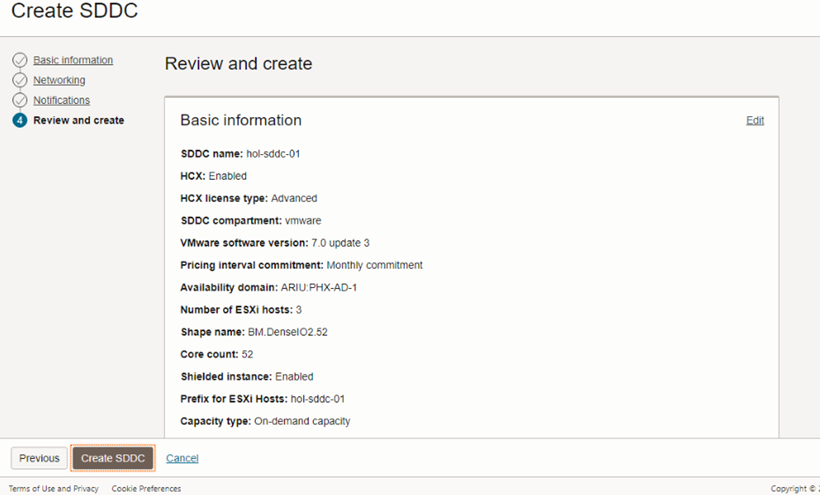Click the Notifications step checkmark icon
Viewport: 820px width, 495px height.
(x=20, y=100)
